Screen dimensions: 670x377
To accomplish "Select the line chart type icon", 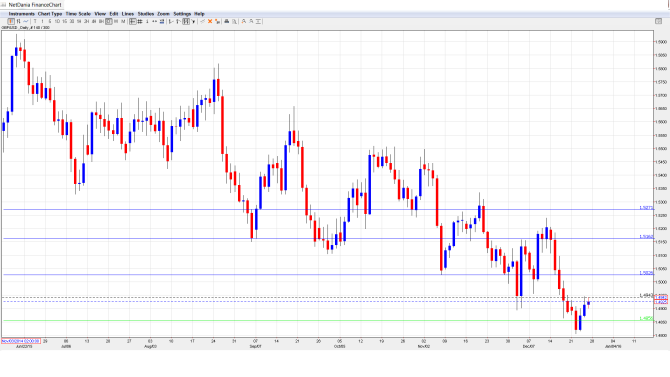I will [x=26, y=21].
